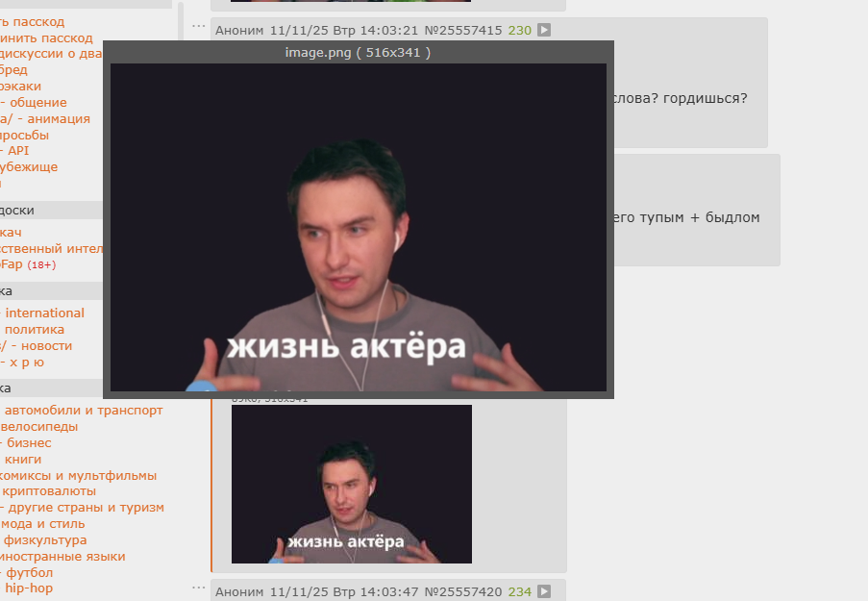Open the инить пасскод sidebar link
The height and width of the screenshot is (601, 868).
point(46,38)
